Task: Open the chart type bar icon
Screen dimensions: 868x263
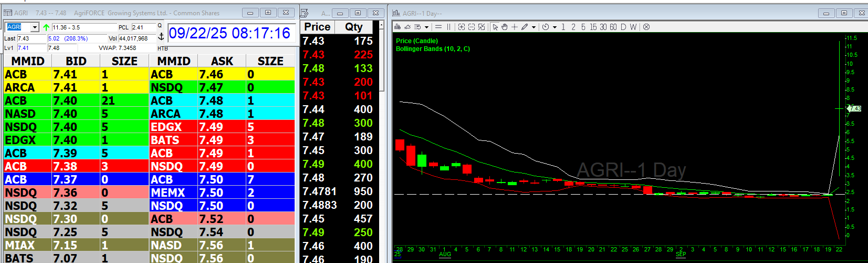Action: pyautogui.click(x=398, y=27)
